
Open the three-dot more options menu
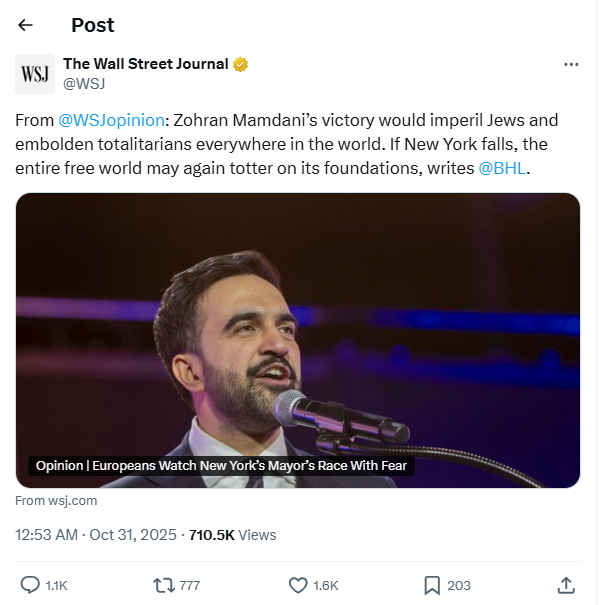[571, 64]
